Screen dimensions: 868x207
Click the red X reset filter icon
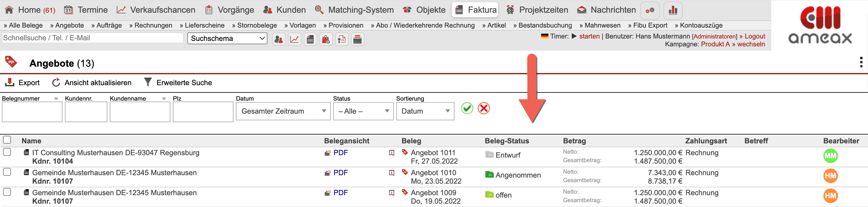(484, 109)
